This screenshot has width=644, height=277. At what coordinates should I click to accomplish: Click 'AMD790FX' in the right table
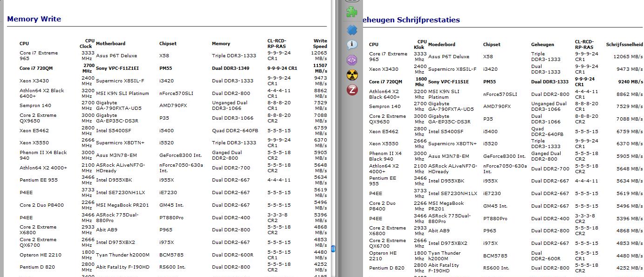click(497, 106)
